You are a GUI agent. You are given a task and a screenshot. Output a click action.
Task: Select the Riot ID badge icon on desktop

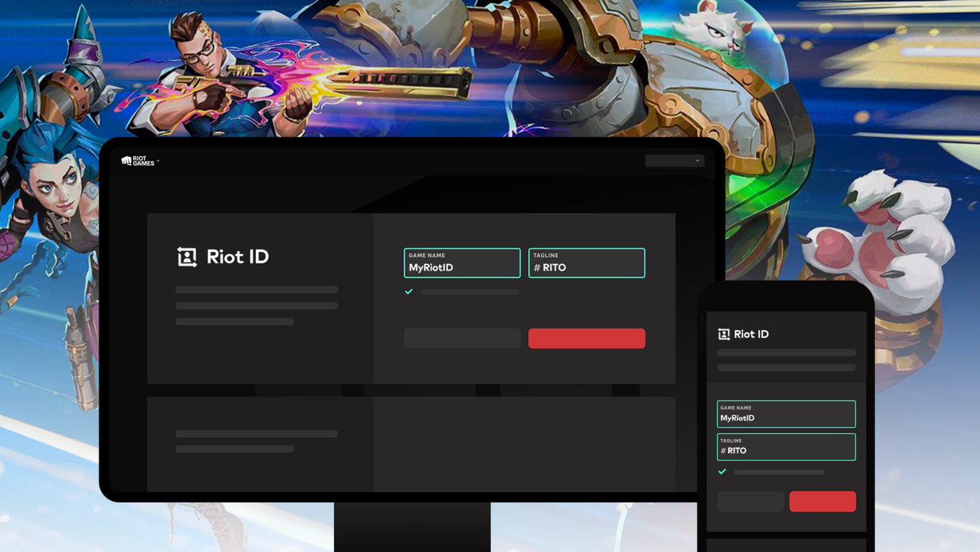click(185, 256)
